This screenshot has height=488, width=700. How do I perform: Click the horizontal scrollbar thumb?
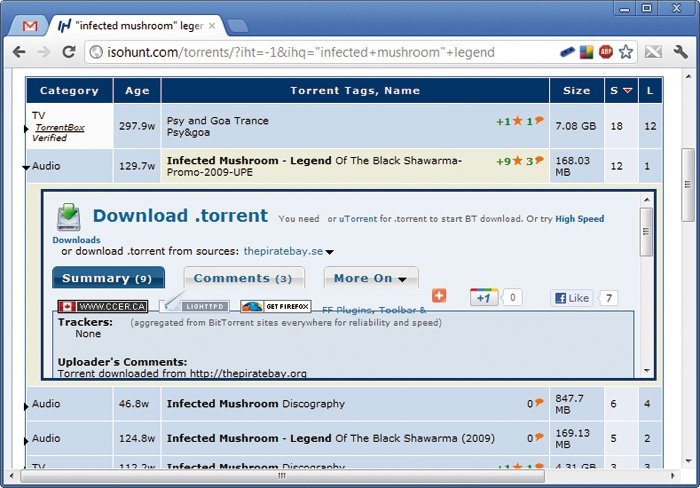point(282,476)
